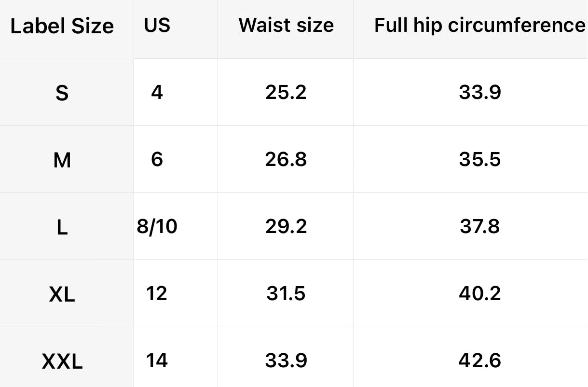This screenshot has width=588, height=387.
Task: Select hip circumference value 42.6
Action: pyautogui.click(x=480, y=360)
